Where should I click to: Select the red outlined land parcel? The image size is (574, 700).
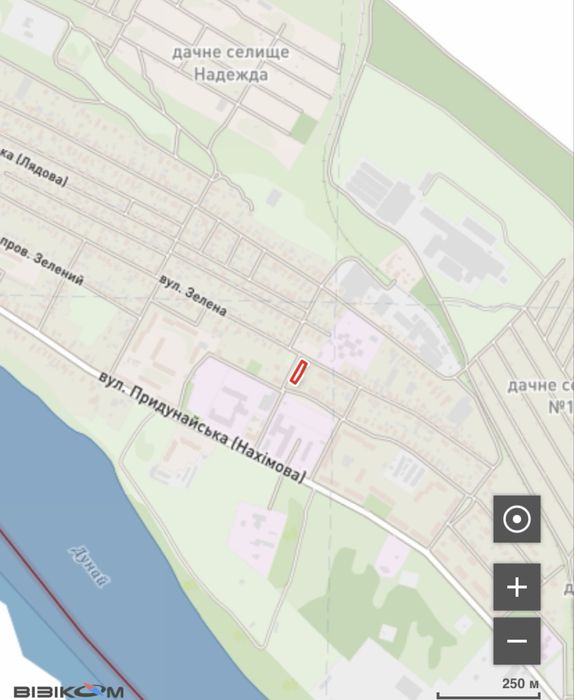tap(298, 372)
